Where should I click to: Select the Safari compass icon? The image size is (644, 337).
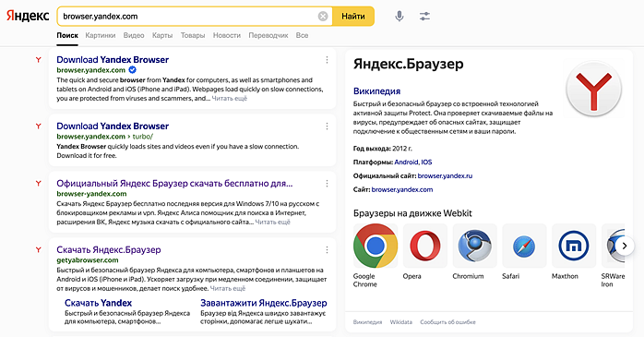(x=524, y=246)
